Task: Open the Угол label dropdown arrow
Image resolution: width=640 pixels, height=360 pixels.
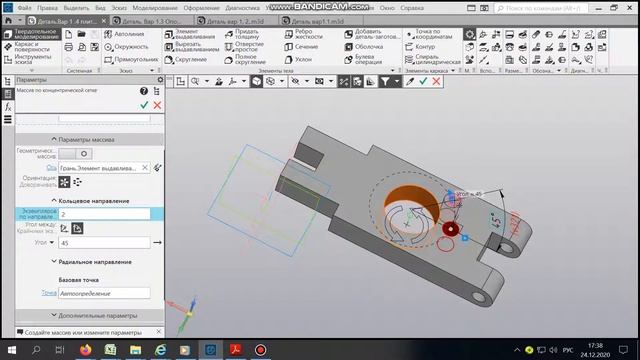Action: click(52, 242)
